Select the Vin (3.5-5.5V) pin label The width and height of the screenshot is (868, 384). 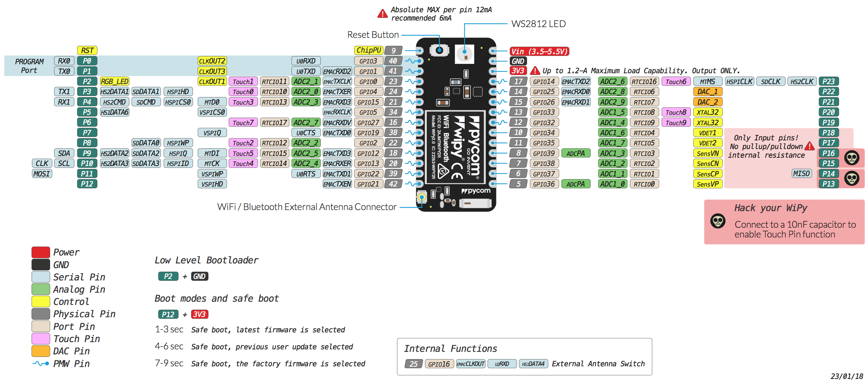pos(539,51)
